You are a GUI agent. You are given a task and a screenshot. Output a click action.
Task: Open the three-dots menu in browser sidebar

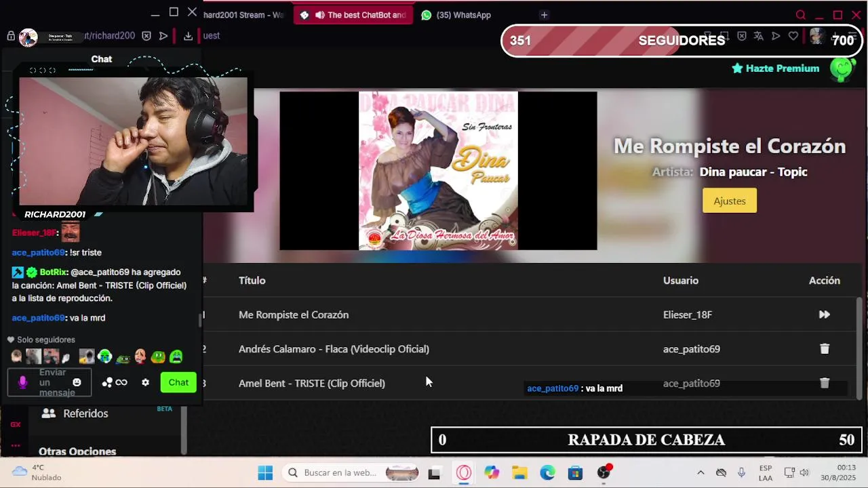pos(16,445)
